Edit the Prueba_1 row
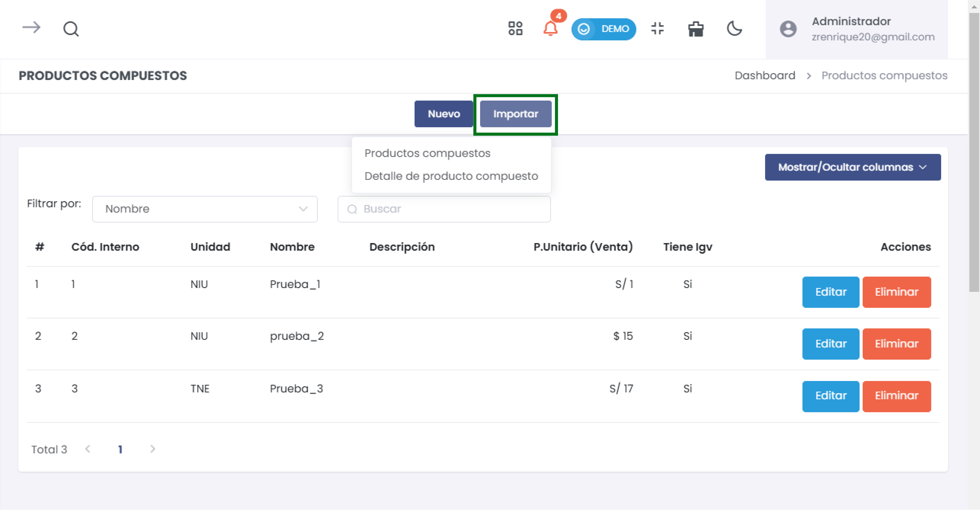This screenshot has width=980, height=510. click(x=830, y=292)
